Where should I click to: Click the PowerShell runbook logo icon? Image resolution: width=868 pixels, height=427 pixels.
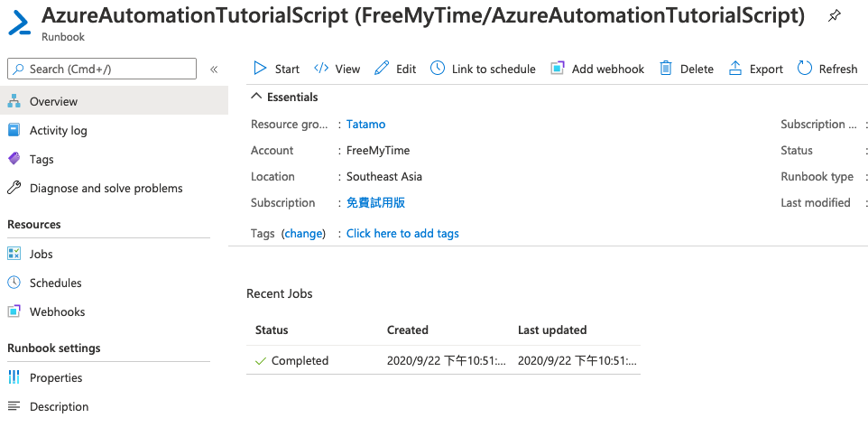pyautogui.click(x=19, y=23)
